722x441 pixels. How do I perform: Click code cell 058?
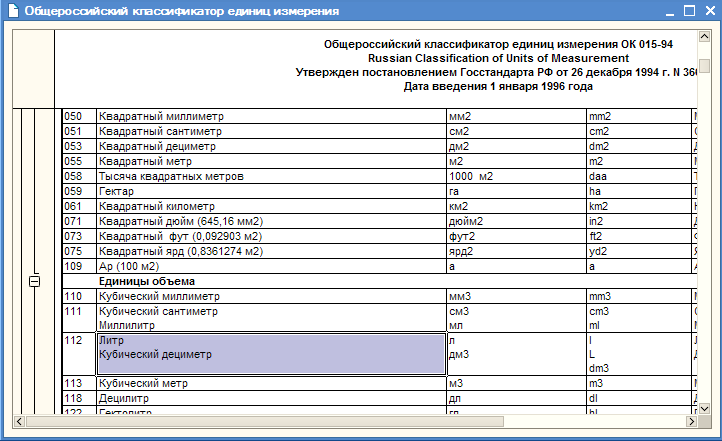pos(79,176)
